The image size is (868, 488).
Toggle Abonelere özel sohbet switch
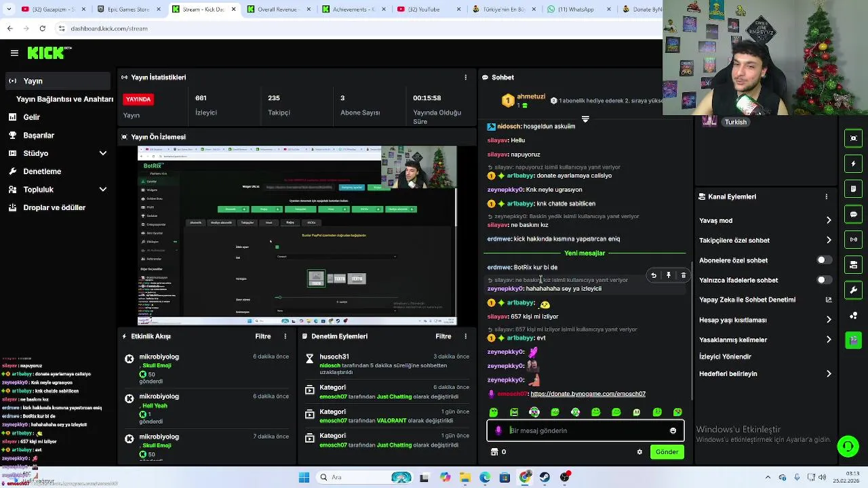[824, 260]
